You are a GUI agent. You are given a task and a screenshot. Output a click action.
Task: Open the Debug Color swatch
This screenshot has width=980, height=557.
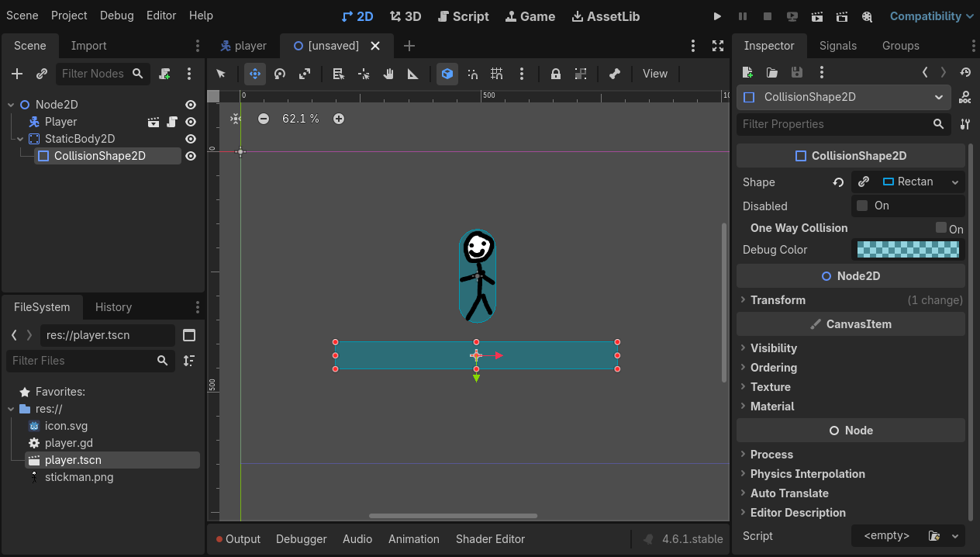point(908,249)
